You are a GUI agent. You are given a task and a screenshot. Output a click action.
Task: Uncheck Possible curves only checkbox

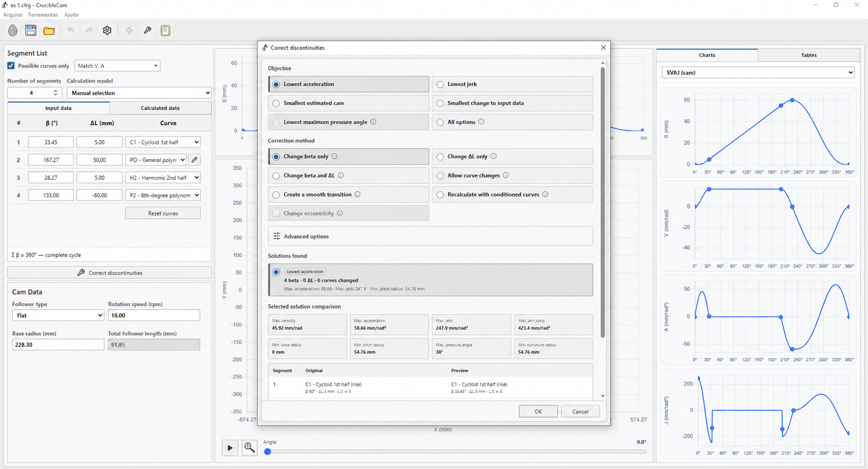[11, 66]
